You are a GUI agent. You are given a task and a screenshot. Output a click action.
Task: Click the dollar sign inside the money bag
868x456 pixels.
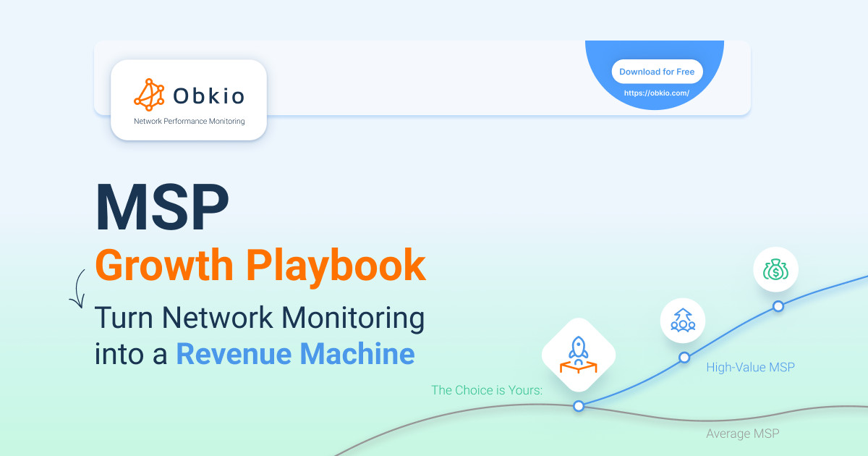(x=776, y=272)
